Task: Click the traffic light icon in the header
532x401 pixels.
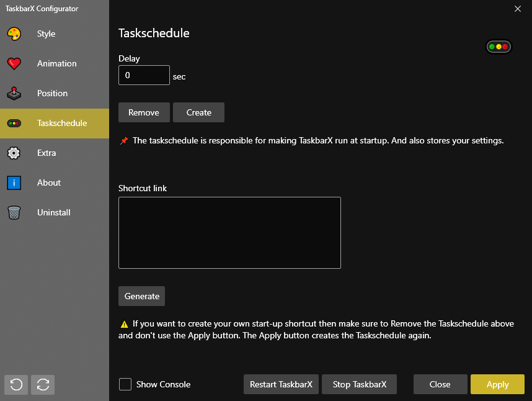Action: [499, 47]
